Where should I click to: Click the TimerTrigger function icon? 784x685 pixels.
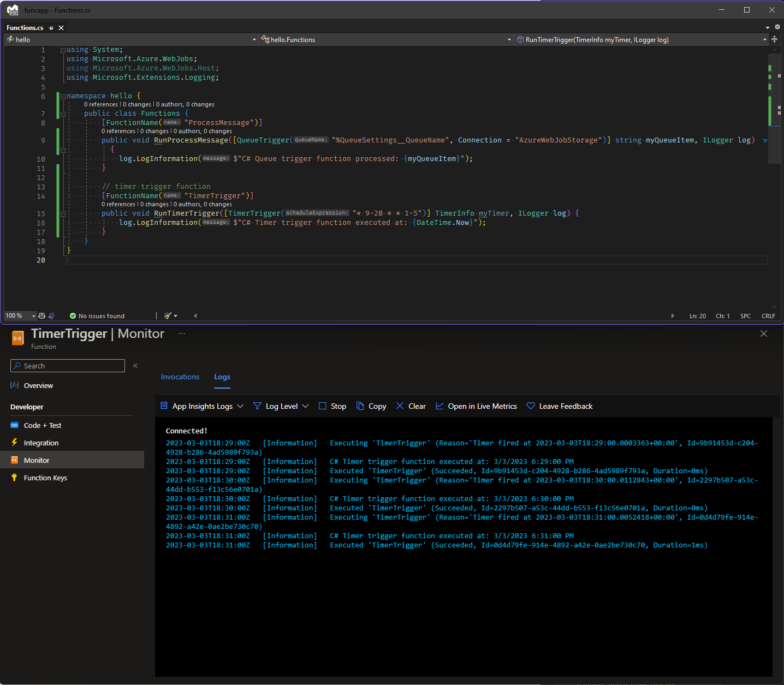point(18,338)
